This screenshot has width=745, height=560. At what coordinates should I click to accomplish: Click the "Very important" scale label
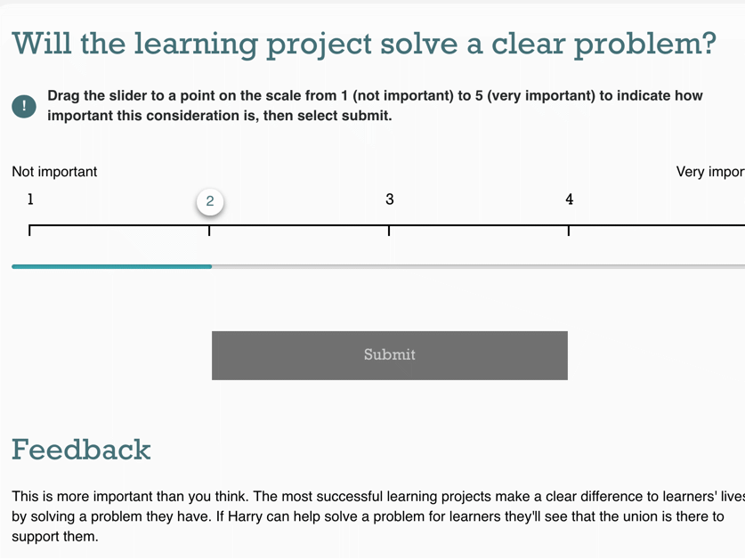coord(710,172)
